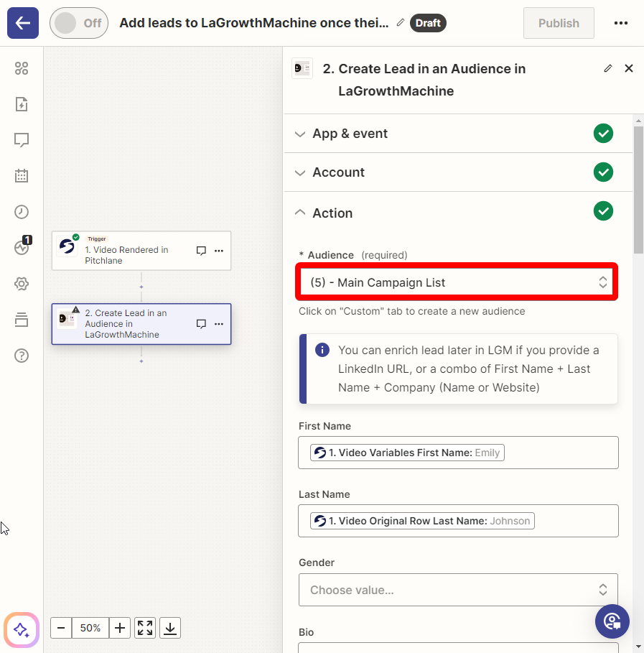
Task: Export the Zap with download icon
Action: coord(170,628)
